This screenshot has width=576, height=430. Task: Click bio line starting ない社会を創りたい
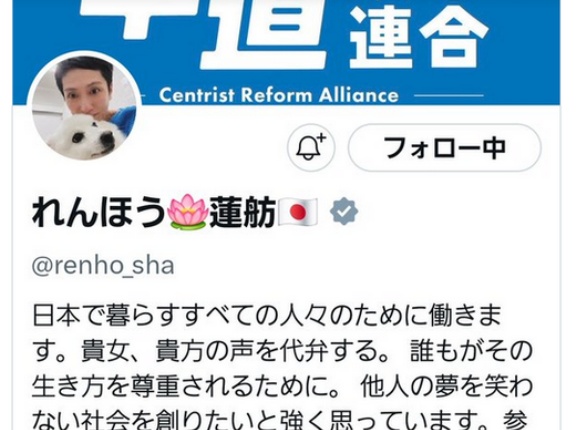[x=280, y=421]
